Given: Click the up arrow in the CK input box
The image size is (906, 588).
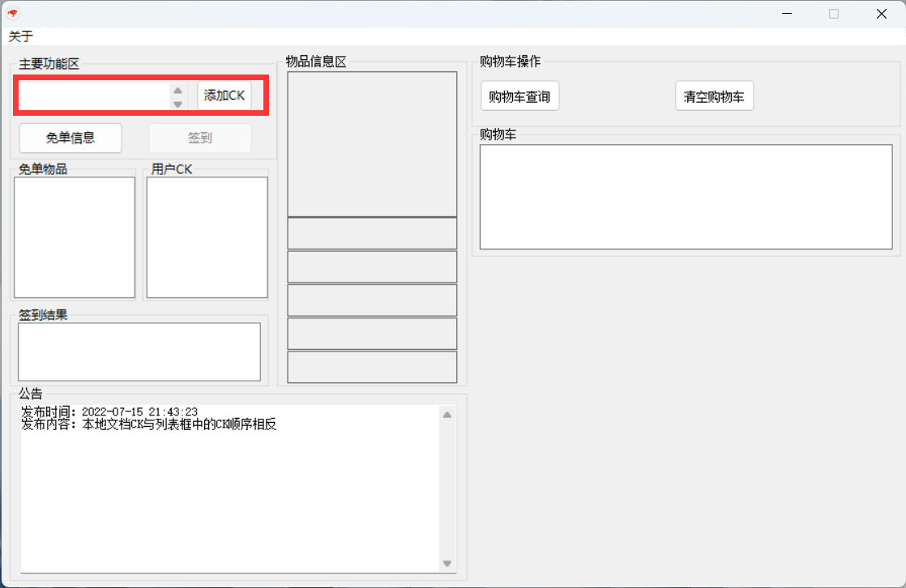Looking at the screenshot, I should point(177,90).
